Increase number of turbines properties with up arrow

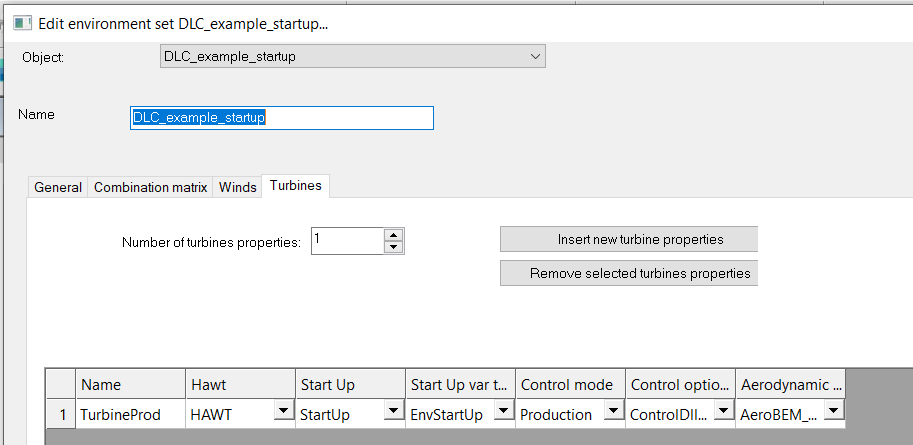click(x=393, y=235)
